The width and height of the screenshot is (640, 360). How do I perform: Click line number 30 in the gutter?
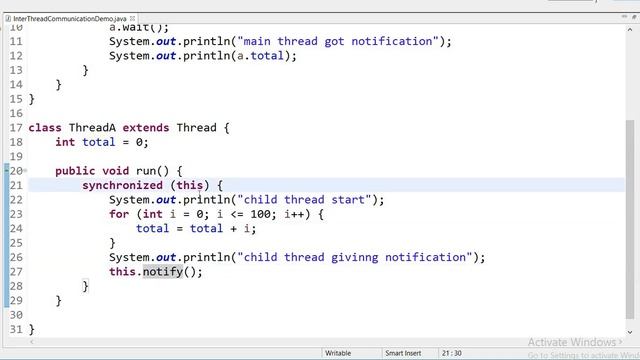point(16,315)
